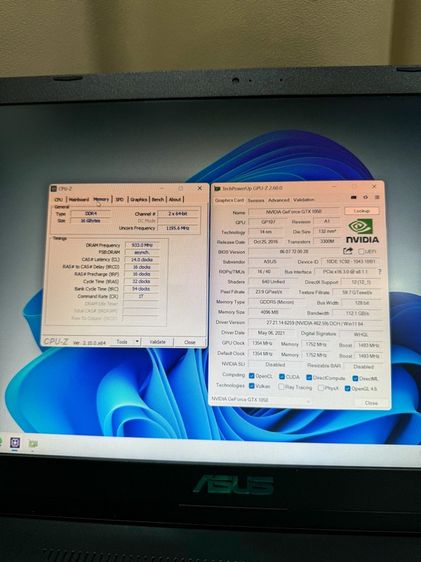421x562 pixels.
Task: Toggle the UEFI checkbox
Action: [x=362, y=252]
